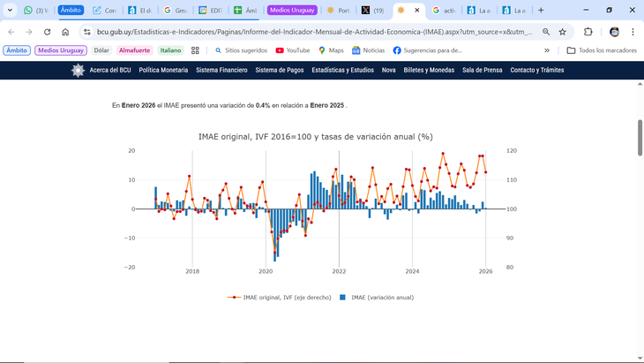The width and height of the screenshot is (644, 363).
Task: Open the user profile avatar icon
Action: coord(614,32)
